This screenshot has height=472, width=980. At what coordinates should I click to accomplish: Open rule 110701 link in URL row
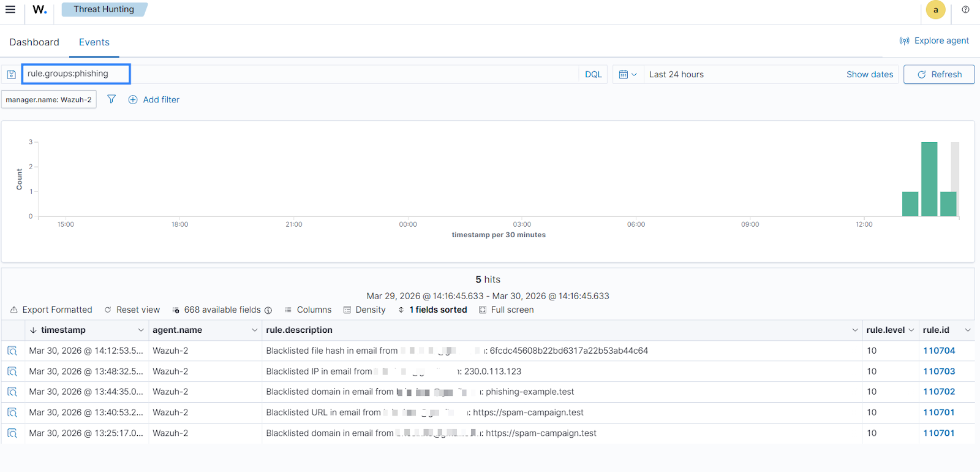(x=939, y=413)
